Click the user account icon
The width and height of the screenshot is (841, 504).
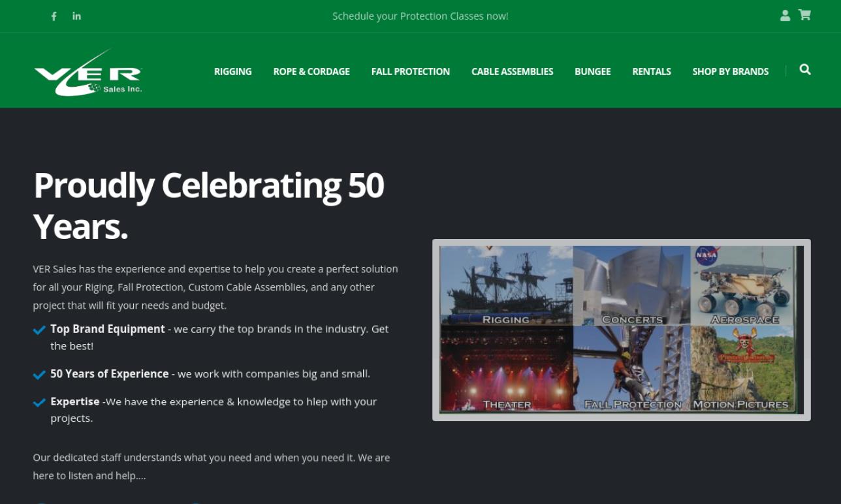coord(785,16)
